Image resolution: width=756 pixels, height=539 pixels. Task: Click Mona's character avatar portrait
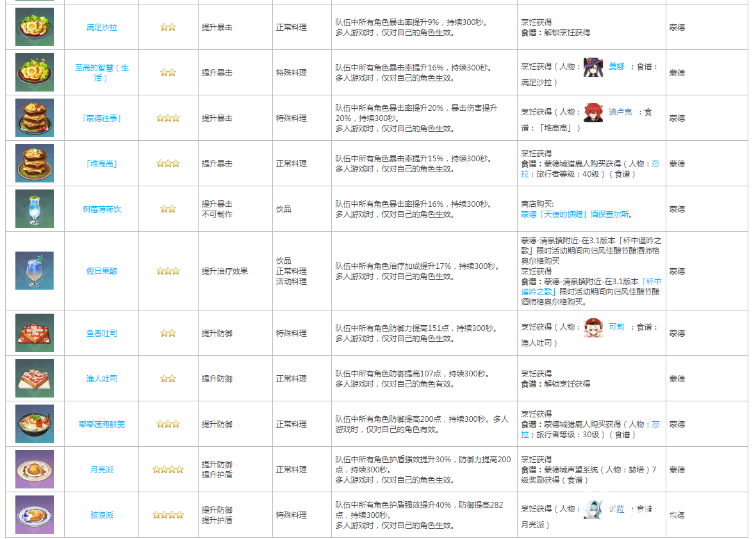593,67
